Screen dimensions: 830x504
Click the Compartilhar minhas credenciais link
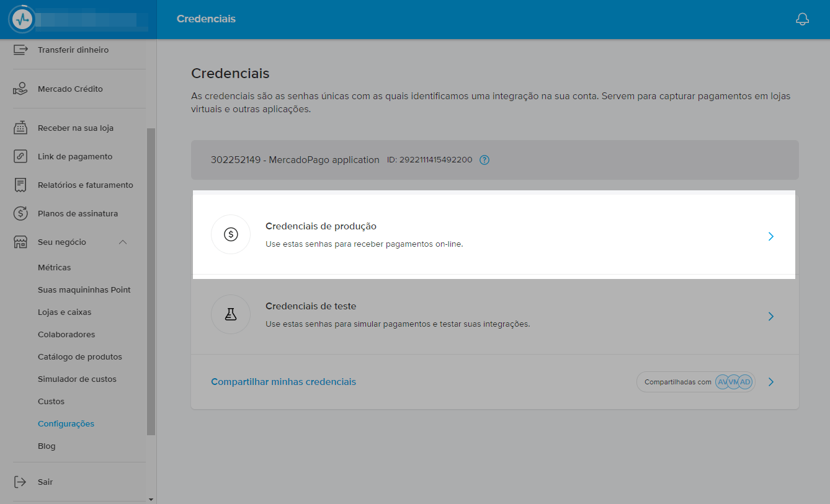283,382
